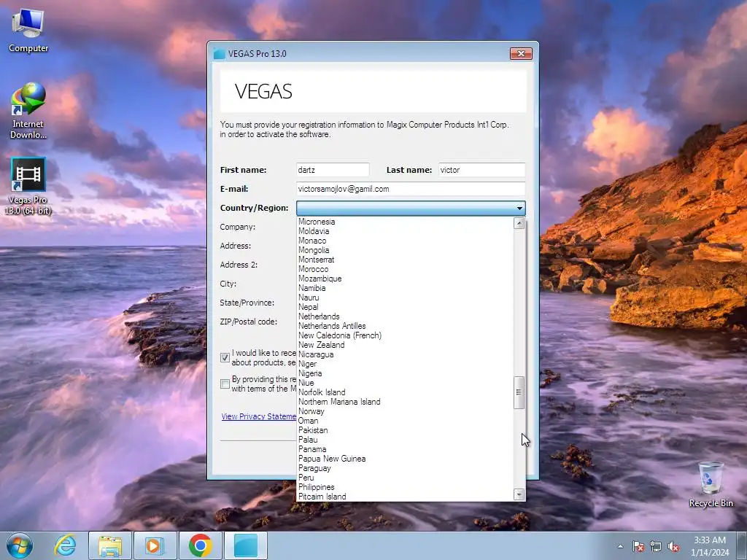Choose New Zealand as country
The height and width of the screenshot is (560, 747).
point(405,345)
